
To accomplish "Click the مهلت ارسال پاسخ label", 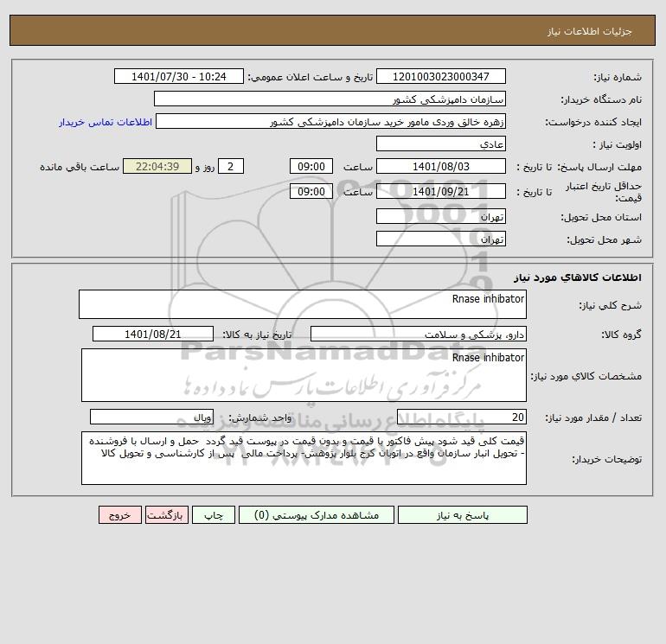I will point(599,167).
